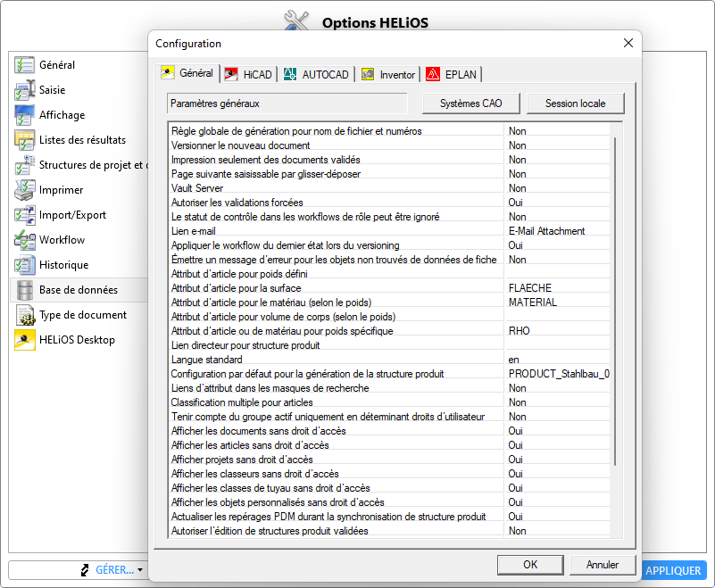Viewport: 715px width, 588px height.
Task: Click the FLAECHE attribute value
Action: tap(530, 288)
